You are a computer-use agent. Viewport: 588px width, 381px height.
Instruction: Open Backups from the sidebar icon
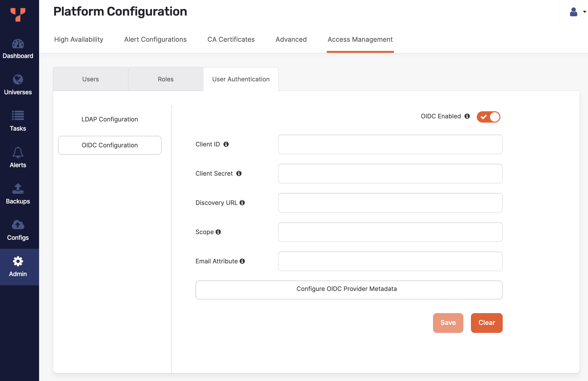coord(18,189)
